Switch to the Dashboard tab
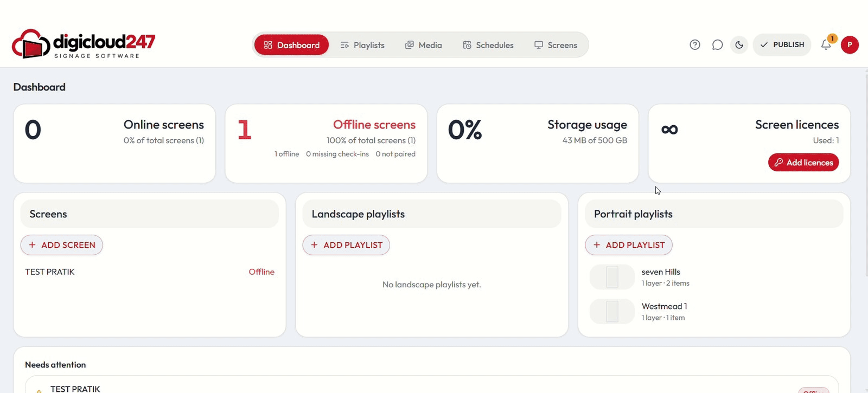 click(291, 45)
